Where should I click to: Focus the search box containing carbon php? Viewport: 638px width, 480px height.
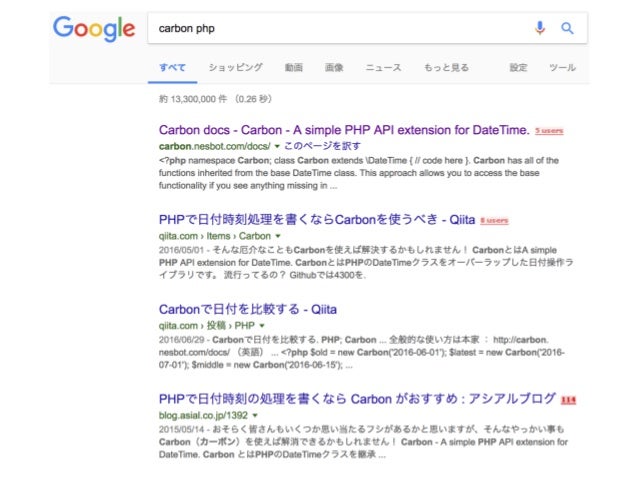pos(367,28)
